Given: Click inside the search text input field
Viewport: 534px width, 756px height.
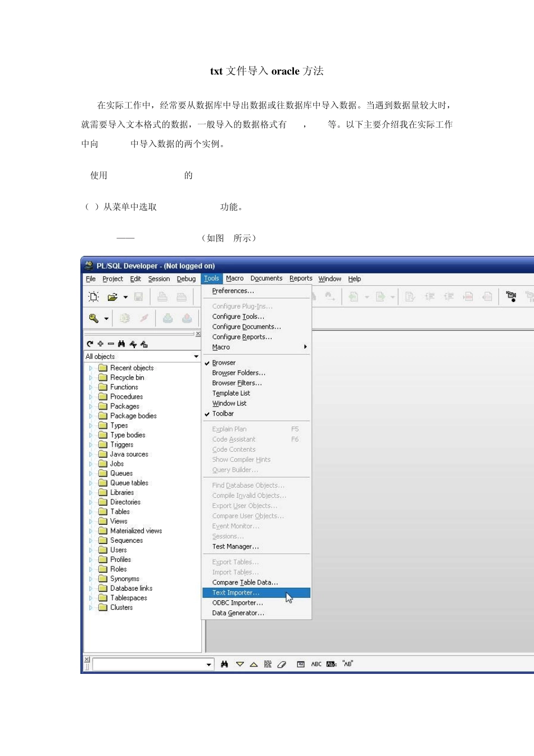Looking at the screenshot, I should pyautogui.click(x=149, y=664).
